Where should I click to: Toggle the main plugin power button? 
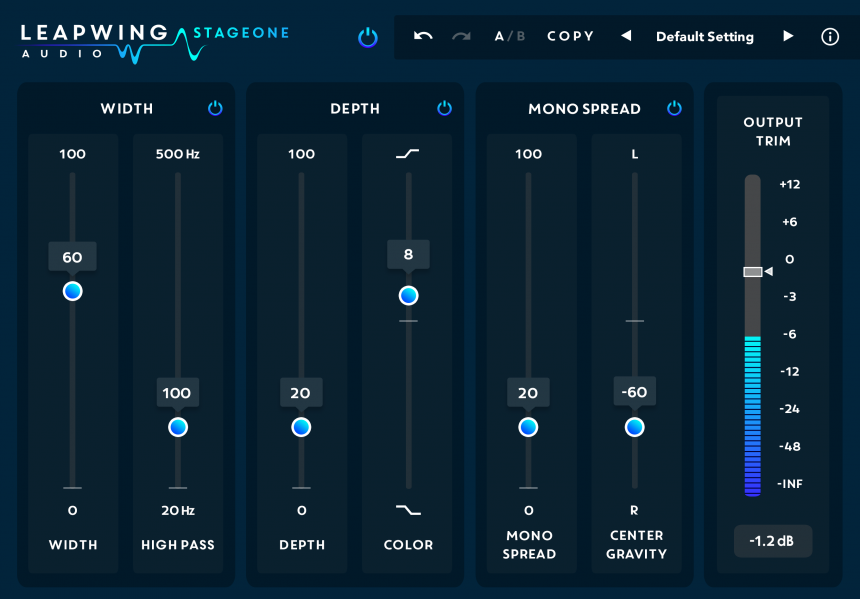tap(368, 35)
